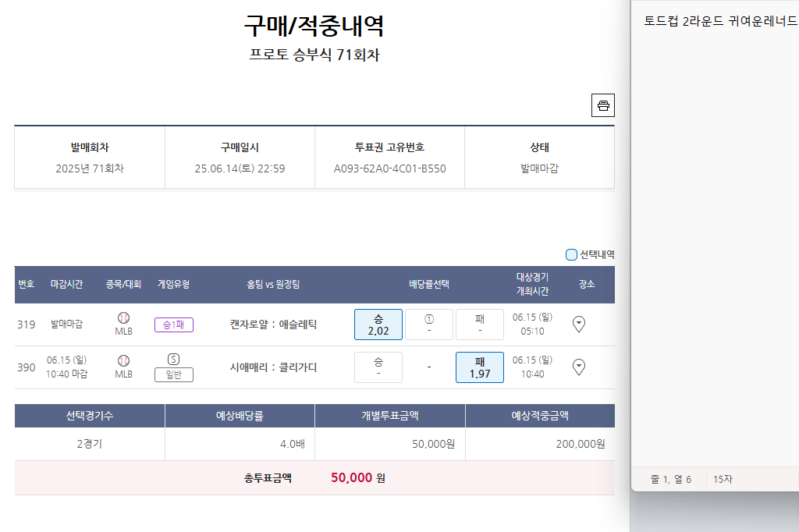Image resolution: width=799 pixels, height=532 pixels.
Task: Select 패 1.97 odds for game 390
Action: click(x=480, y=367)
